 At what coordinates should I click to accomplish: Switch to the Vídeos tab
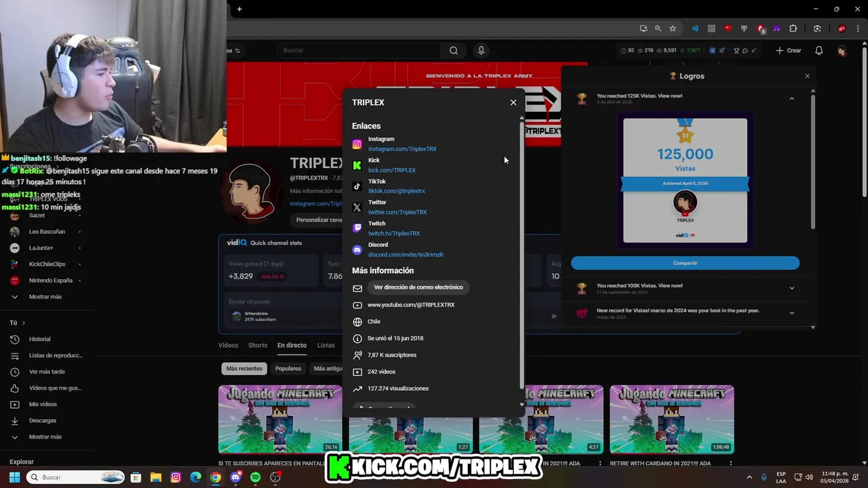coord(228,346)
